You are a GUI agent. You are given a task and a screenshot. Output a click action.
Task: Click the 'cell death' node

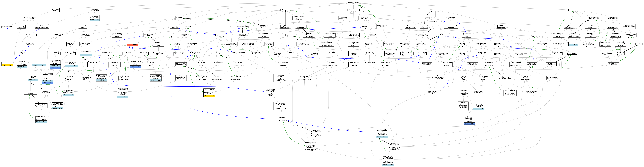pyautogui.click(x=188, y=27)
